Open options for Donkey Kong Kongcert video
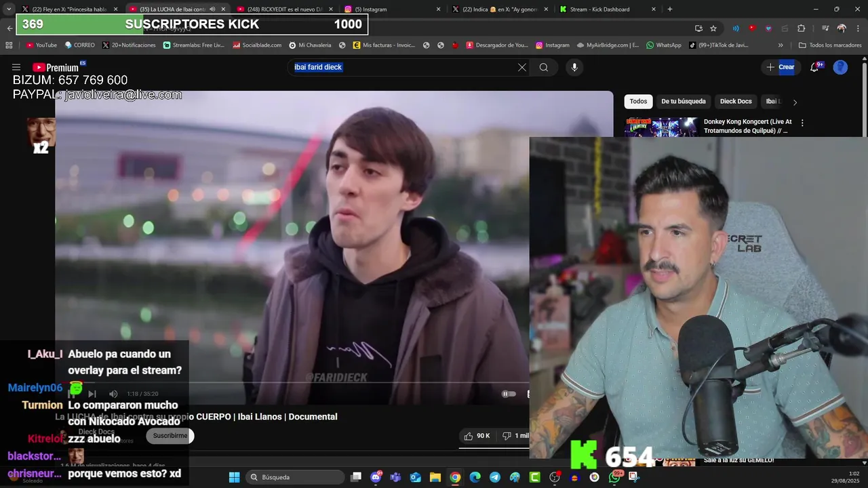 click(802, 123)
